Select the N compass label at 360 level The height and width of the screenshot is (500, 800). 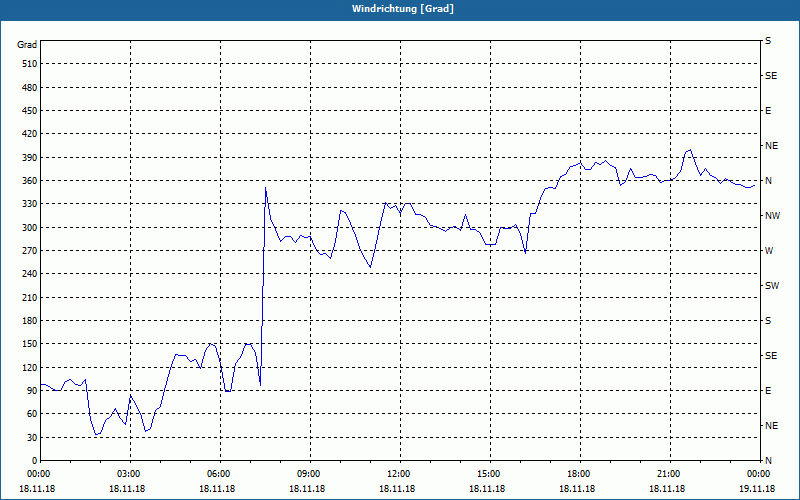tap(768, 181)
